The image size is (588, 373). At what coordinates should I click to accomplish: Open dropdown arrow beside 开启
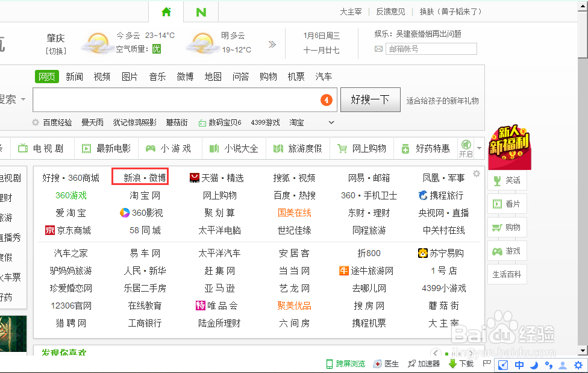point(479,148)
